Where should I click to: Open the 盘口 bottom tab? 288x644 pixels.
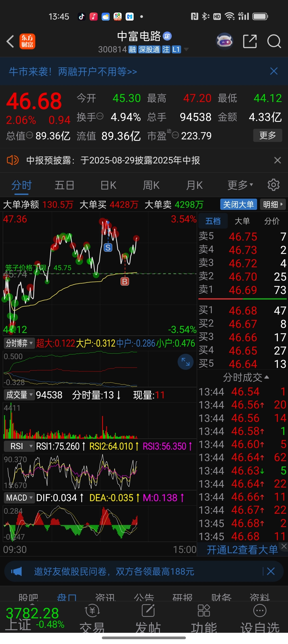coord(67,597)
